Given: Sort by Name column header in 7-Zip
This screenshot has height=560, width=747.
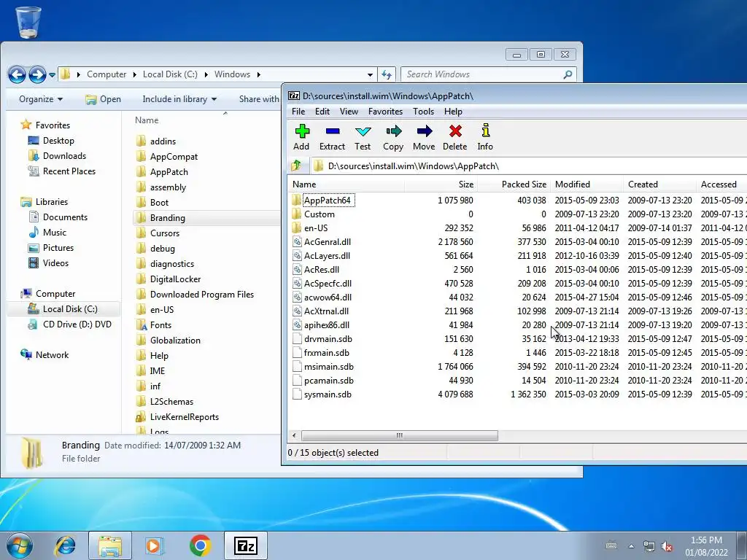Looking at the screenshot, I should click(347, 184).
